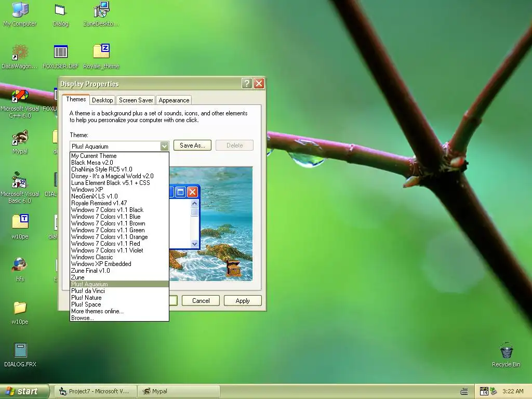Select Windows 7 Colors v1.1 Brown
Screen dimensions: 532x399
pos(119,223)
